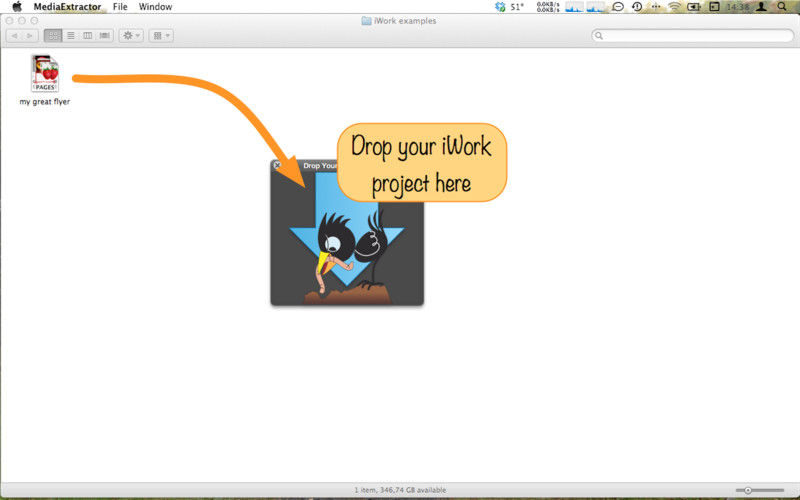Switch to Cover Flow view
The width and height of the screenshot is (800, 500).
coord(104,35)
